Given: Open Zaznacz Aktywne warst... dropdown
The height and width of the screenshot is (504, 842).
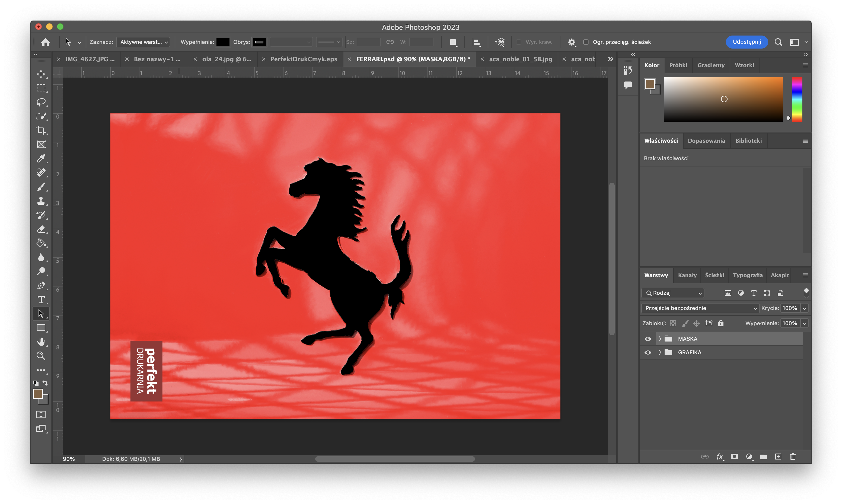Looking at the screenshot, I should pyautogui.click(x=143, y=42).
